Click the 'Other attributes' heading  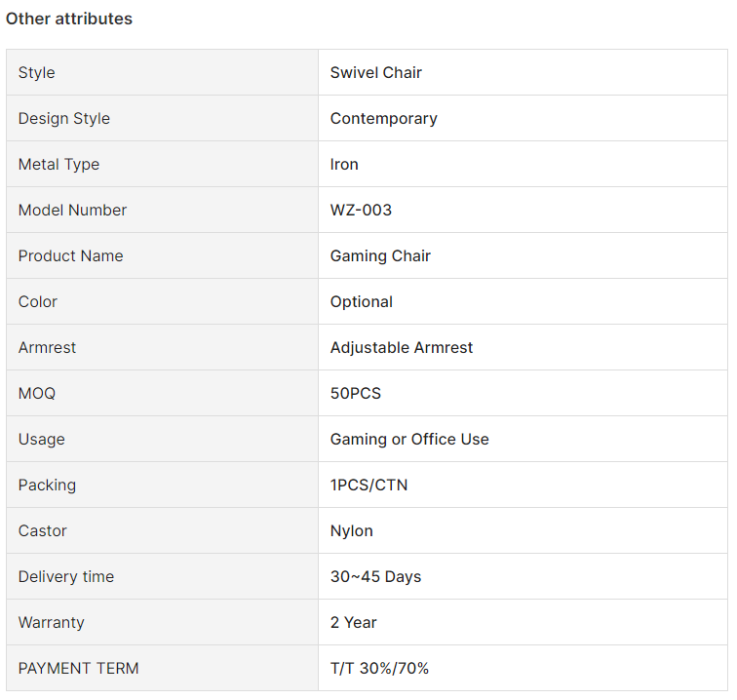click(x=69, y=19)
